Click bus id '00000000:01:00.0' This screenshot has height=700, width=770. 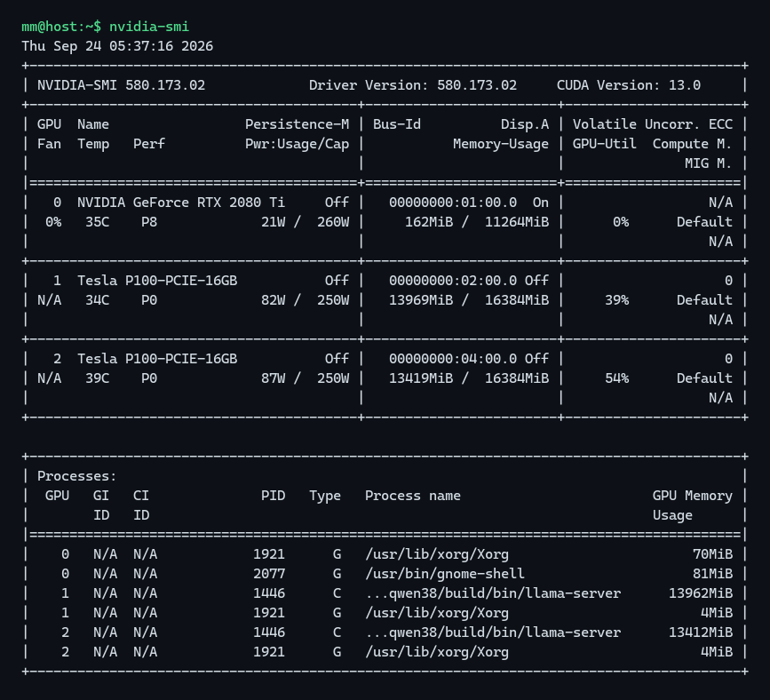pos(453,203)
